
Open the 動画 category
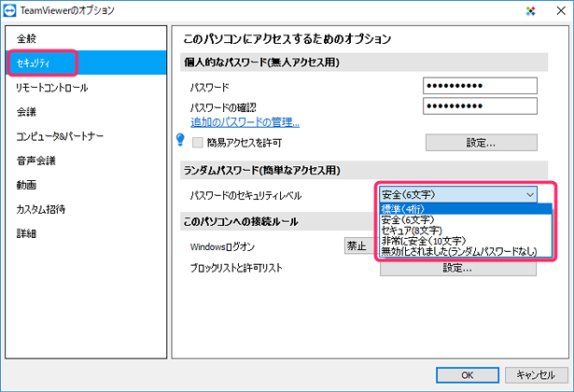tap(86, 185)
